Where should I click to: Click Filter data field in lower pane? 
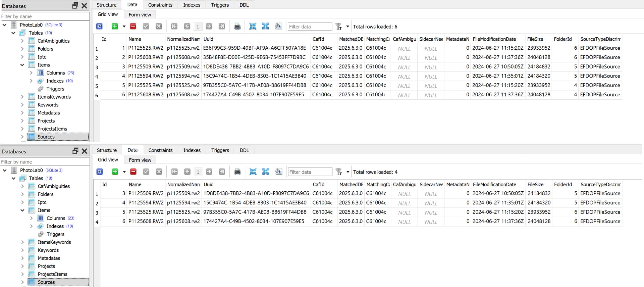click(310, 172)
